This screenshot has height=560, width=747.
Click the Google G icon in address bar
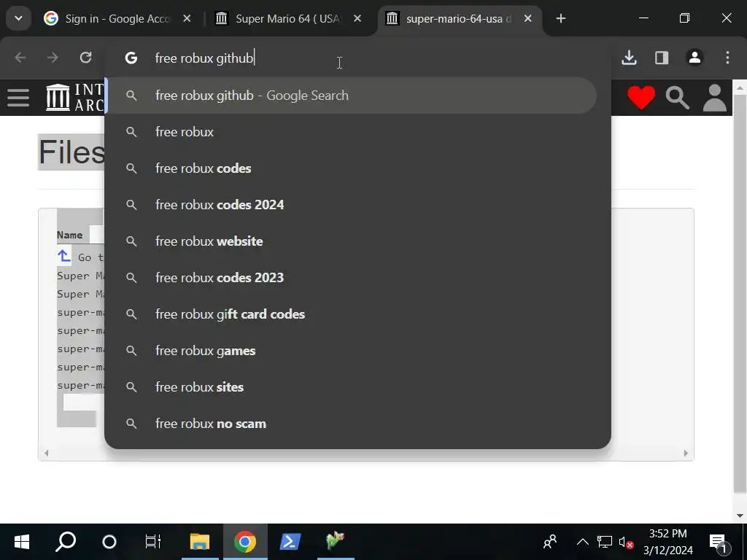[x=131, y=58]
